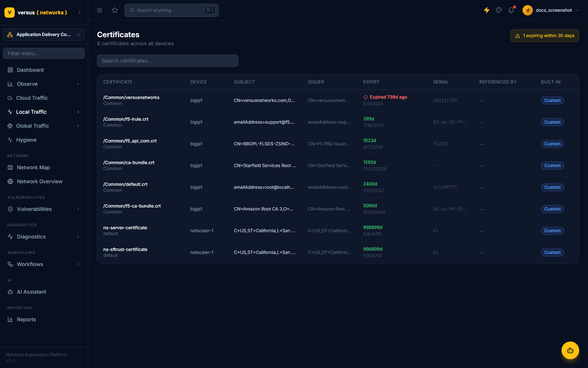588x368 pixels.
Task: Open the user account dropdown arrow
Action: click(577, 10)
